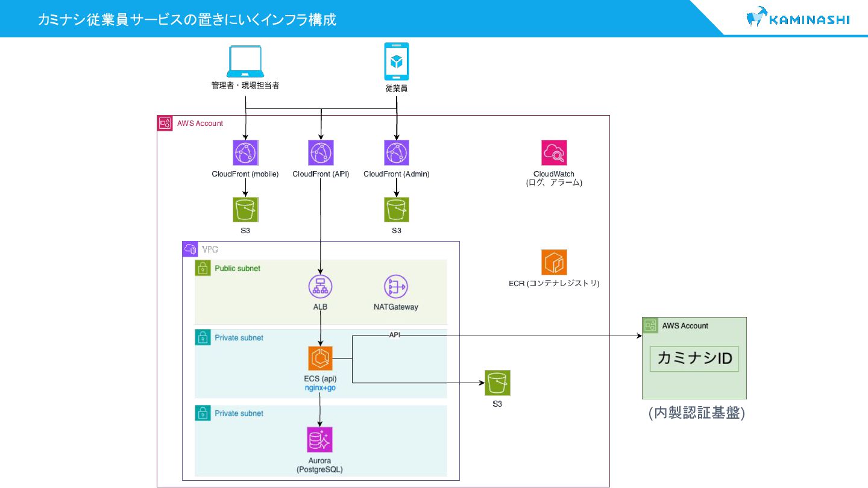Image resolution: width=868 pixels, height=488 pixels.
Task: Select the CloudFront (mobile) icon
Action: coord(245,153)
